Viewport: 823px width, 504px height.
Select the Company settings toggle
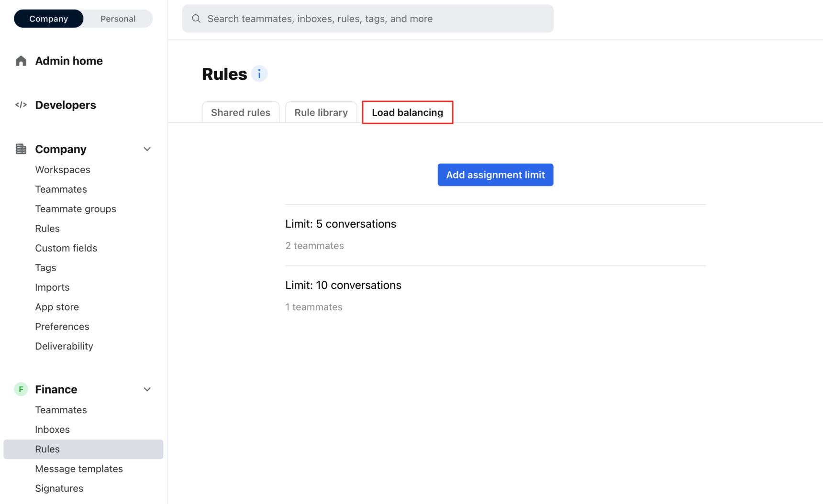tap(49, 19)
